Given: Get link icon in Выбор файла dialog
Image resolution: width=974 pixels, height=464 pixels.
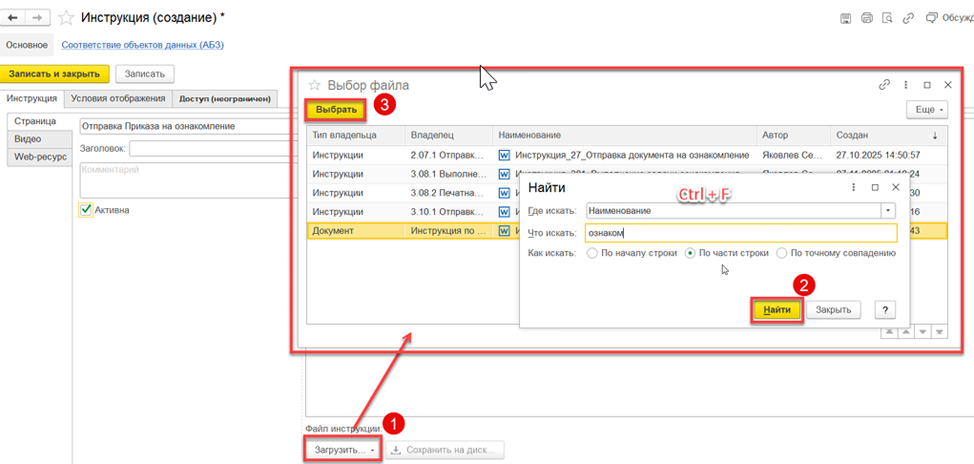Looking at the screenshot, I should 885,85.
